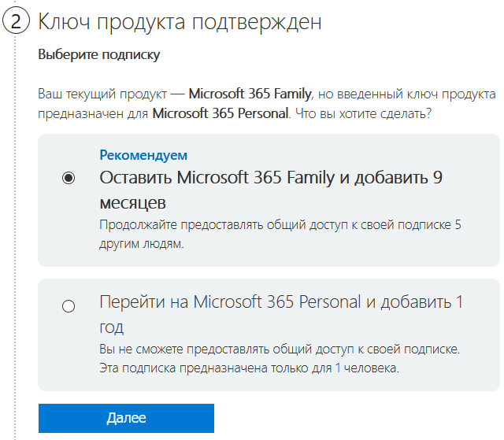Click the dotted vertical step progress line
504x440 pixels.
click(x=15, y=238)
